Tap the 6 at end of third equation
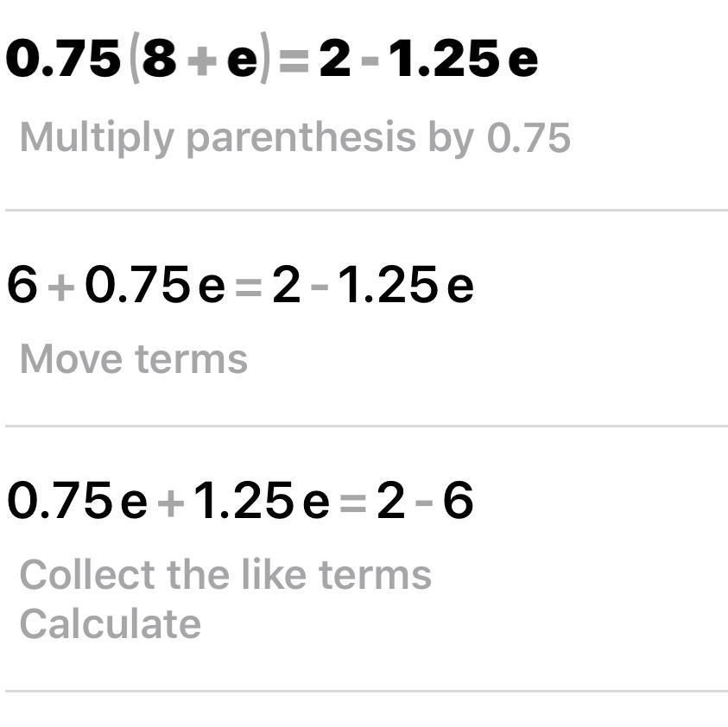Screen dimensions: 728x727 pyautogui.click(x=459, y=500)
